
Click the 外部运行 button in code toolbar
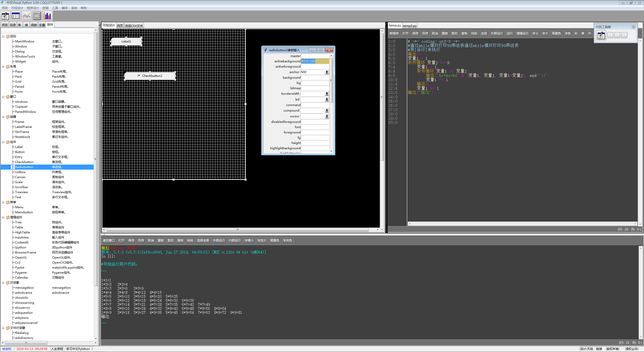[496, 33]
